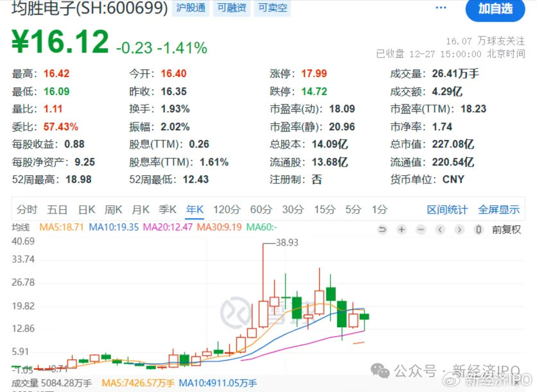Click the MA5:18.71 indicator label
The image size is (537, 392).
(61, 227)
